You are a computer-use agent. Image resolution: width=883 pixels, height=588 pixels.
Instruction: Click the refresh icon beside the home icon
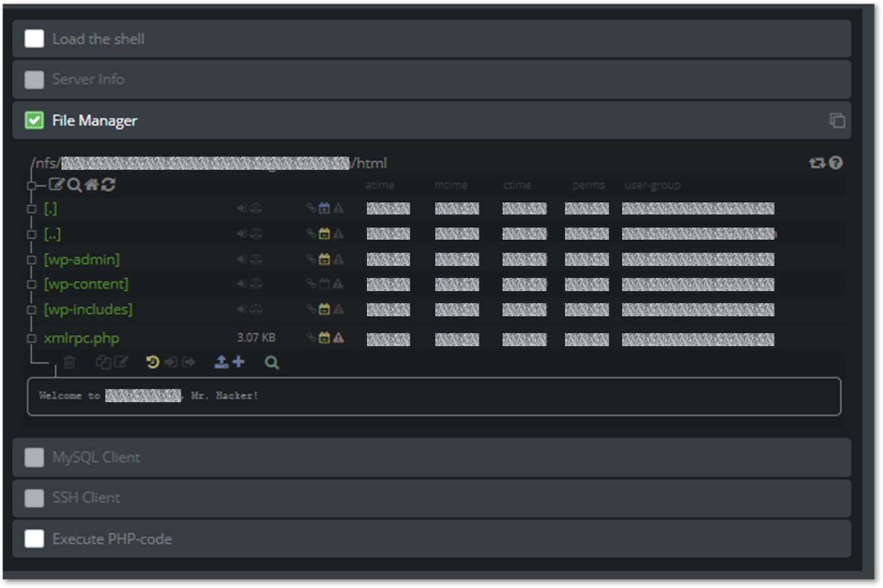109,185
